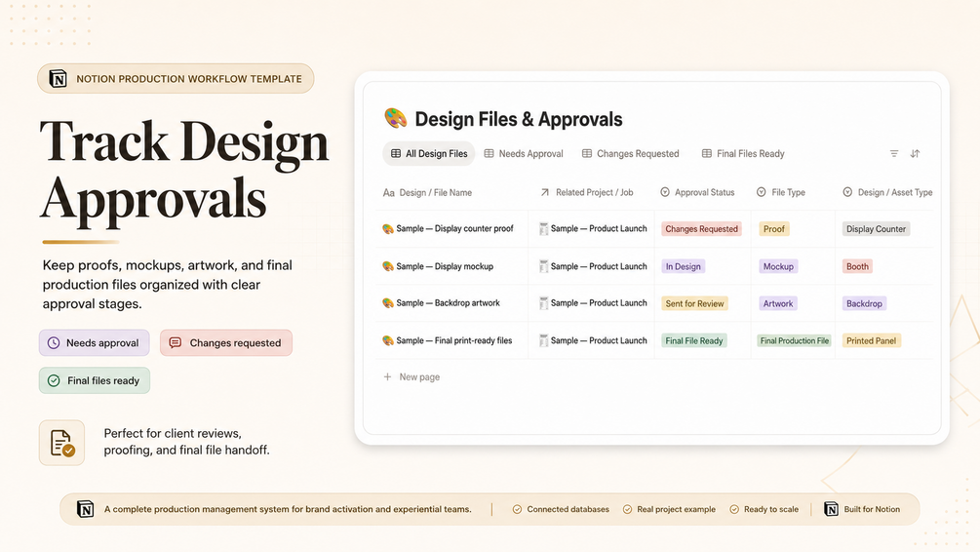This screenshot has height=552, width=980.
Task: Click the checkmark icon beside Real project example
Action: 628,509
